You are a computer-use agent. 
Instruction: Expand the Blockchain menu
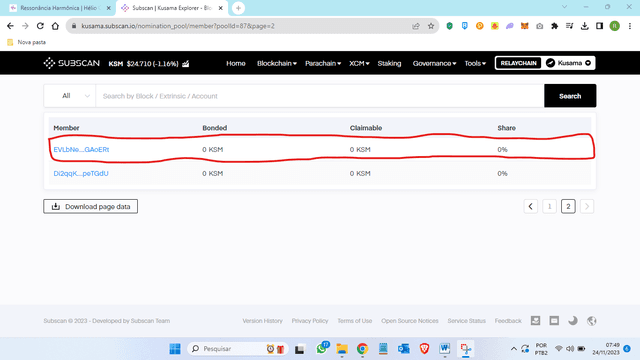[277, 63]
